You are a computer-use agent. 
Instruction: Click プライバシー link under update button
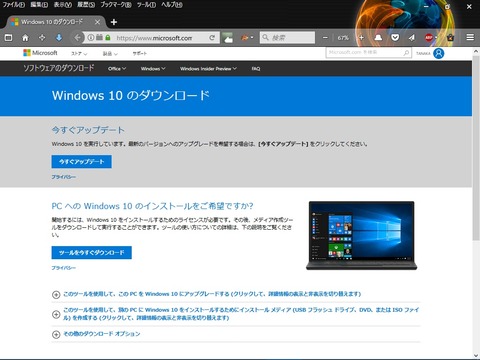63,177
